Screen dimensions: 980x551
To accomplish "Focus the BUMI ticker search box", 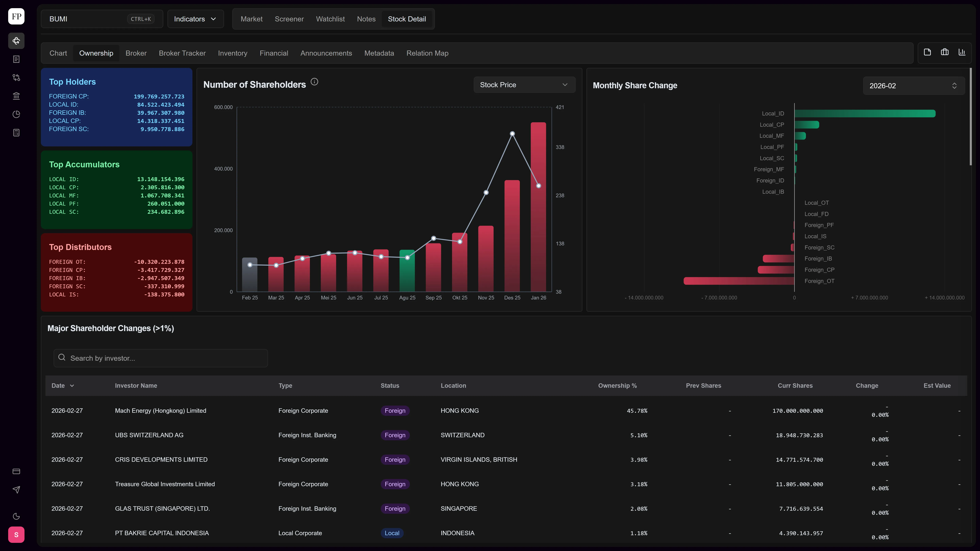I will (102, 19).
